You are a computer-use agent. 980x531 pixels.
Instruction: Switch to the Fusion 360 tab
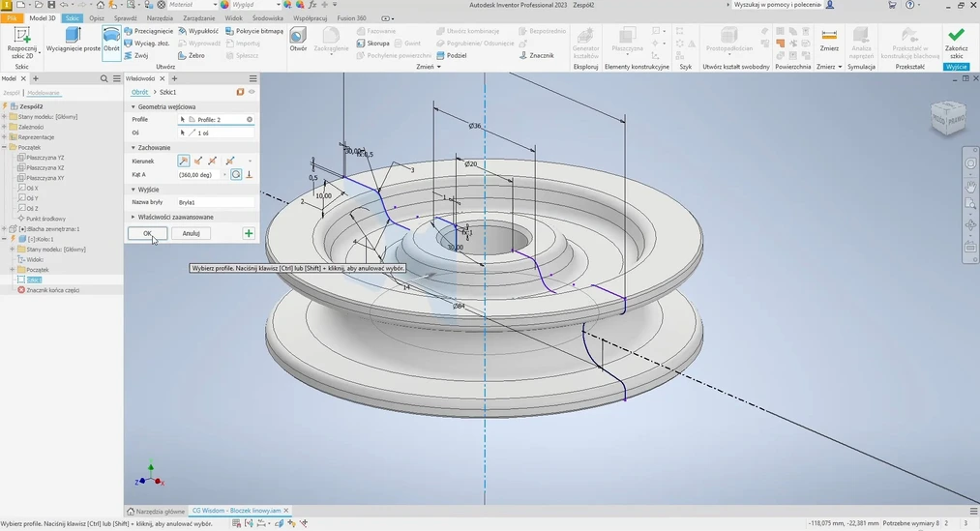[351, 18]
